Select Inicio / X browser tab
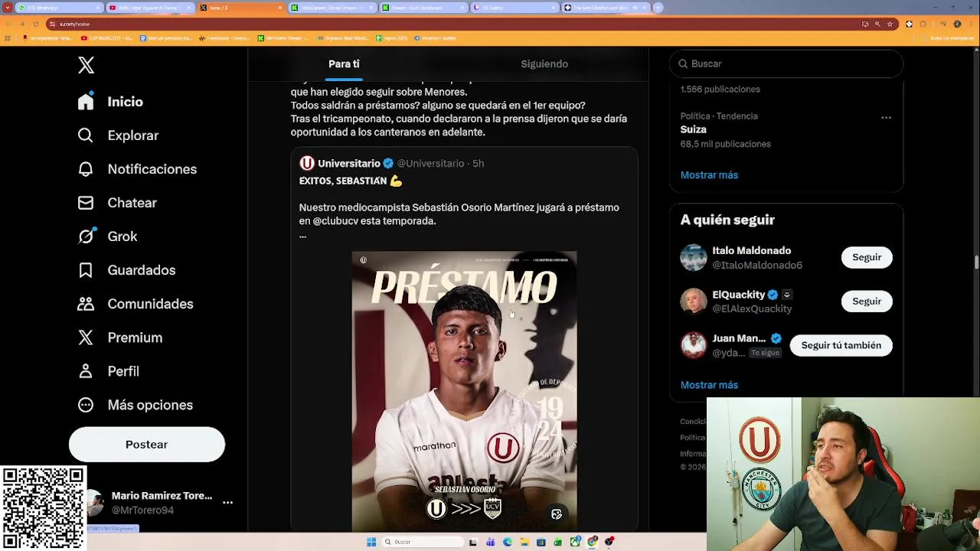Screen dimensions: 980x551 [241, 8]
